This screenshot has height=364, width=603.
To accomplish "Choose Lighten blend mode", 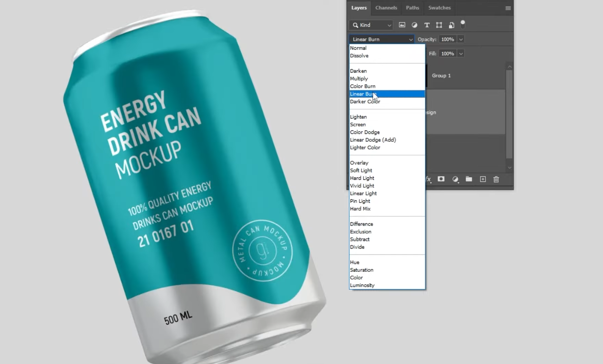I will tap(387, 117).
